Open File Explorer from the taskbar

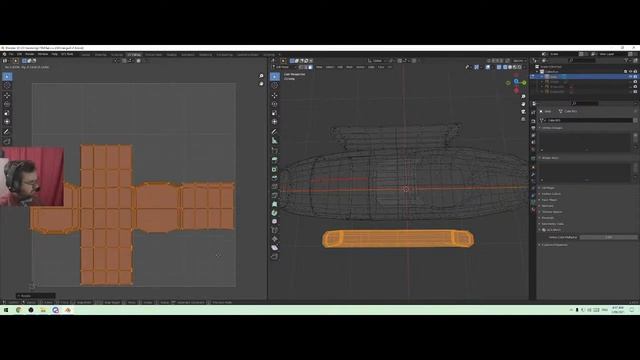coord(43,310)
